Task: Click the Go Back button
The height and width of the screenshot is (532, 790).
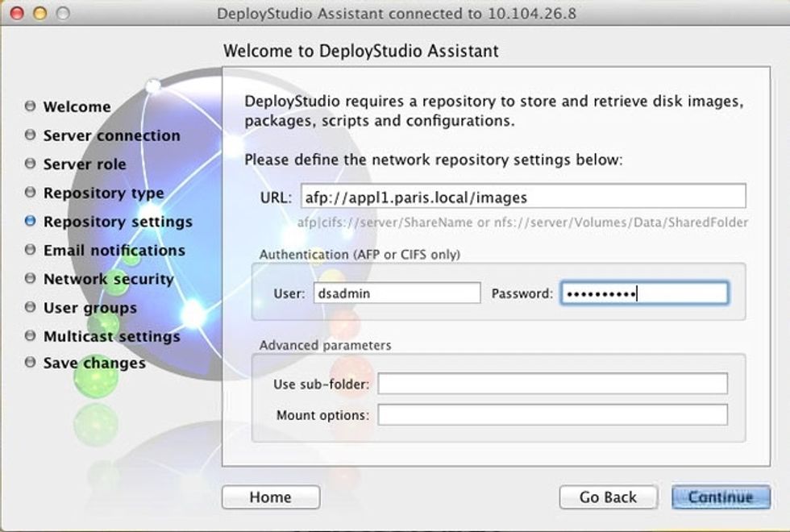Action: click(608, 497)
